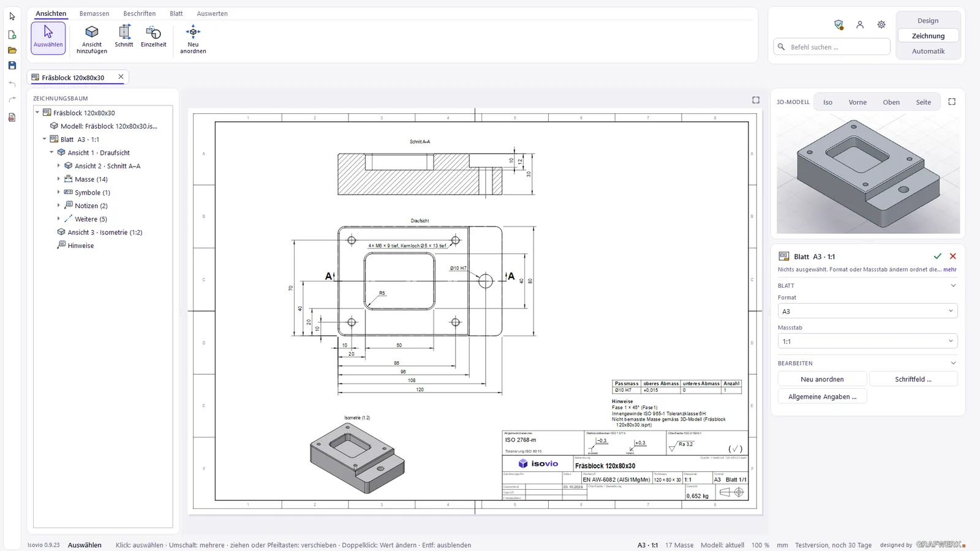Redo the action in left sidebar
Image resolution: width=980 pixels, height=551 pixels.
pos(12,99)
